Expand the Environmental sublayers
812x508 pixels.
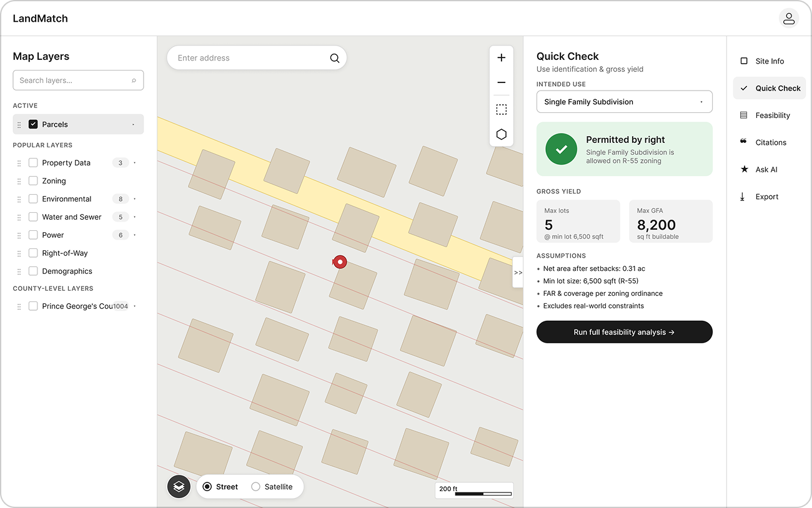coord(135,199)
